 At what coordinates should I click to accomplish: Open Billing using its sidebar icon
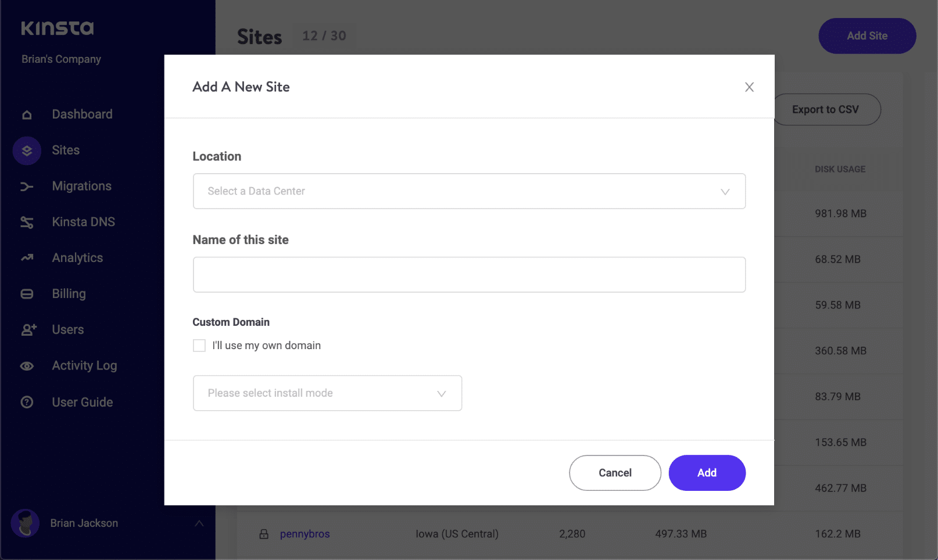coord(27,293)
